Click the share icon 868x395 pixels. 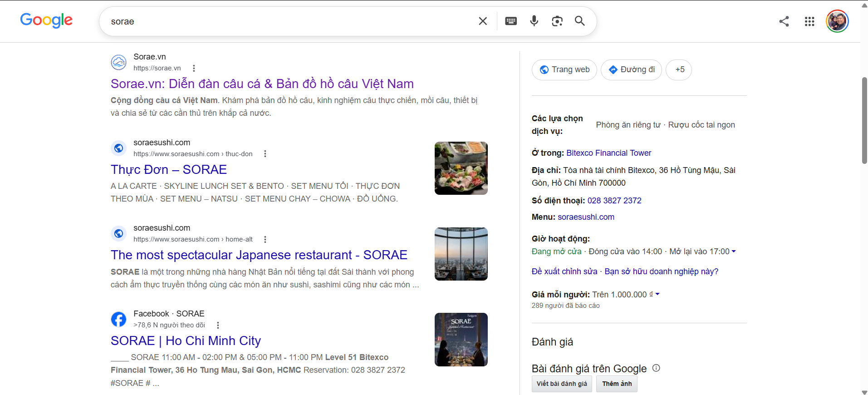(784, 21)
